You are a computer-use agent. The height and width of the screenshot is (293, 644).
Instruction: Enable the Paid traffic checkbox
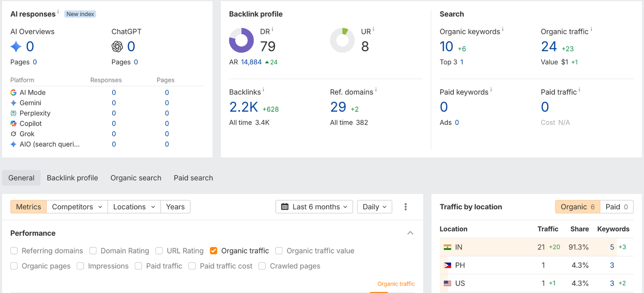coord(138,266)
